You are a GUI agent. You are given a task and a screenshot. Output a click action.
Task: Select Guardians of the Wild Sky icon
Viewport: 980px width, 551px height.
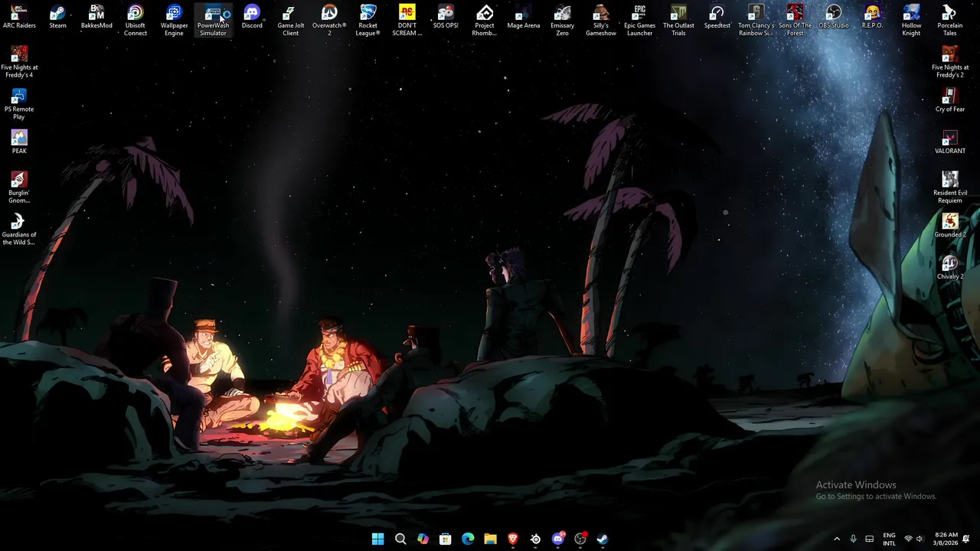(x=19, y=230)
